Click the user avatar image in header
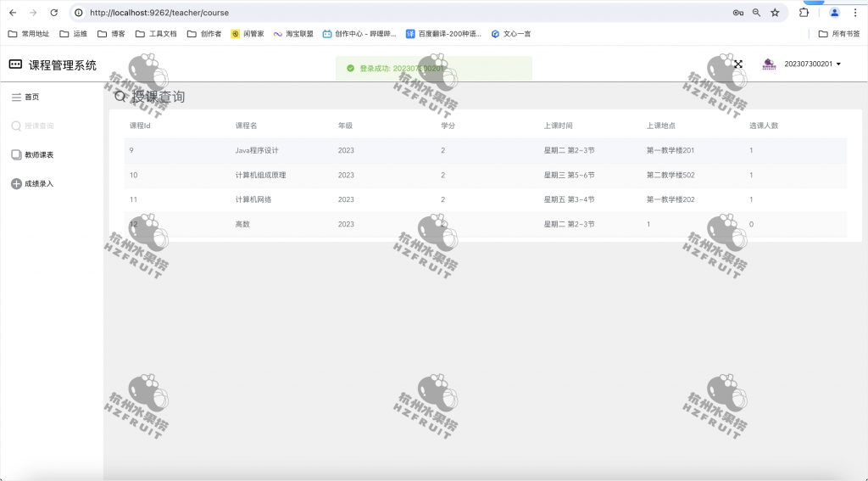868x481 pixels. pyautogui.click(x=769, y=64)
